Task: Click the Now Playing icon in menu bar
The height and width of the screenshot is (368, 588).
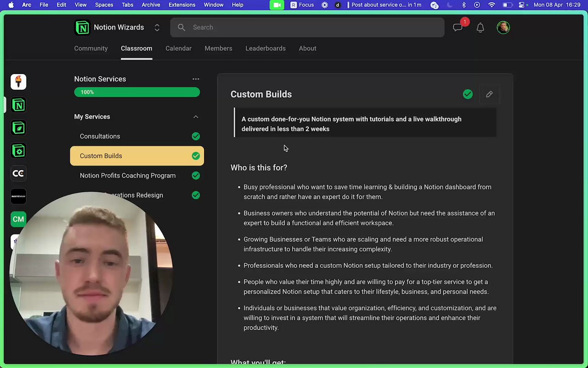Action: [x=477, y=5]
